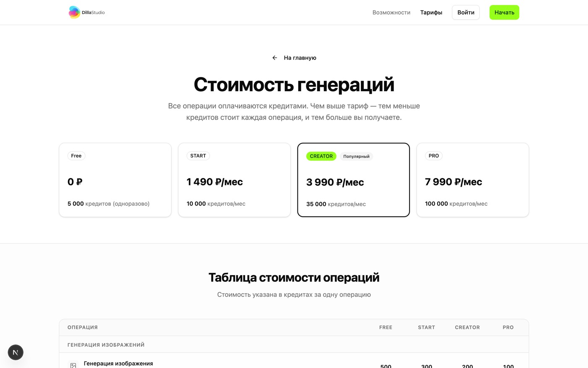Click the 35 000 кредитов/мес text
588x368 pixels.
(336, 204)
